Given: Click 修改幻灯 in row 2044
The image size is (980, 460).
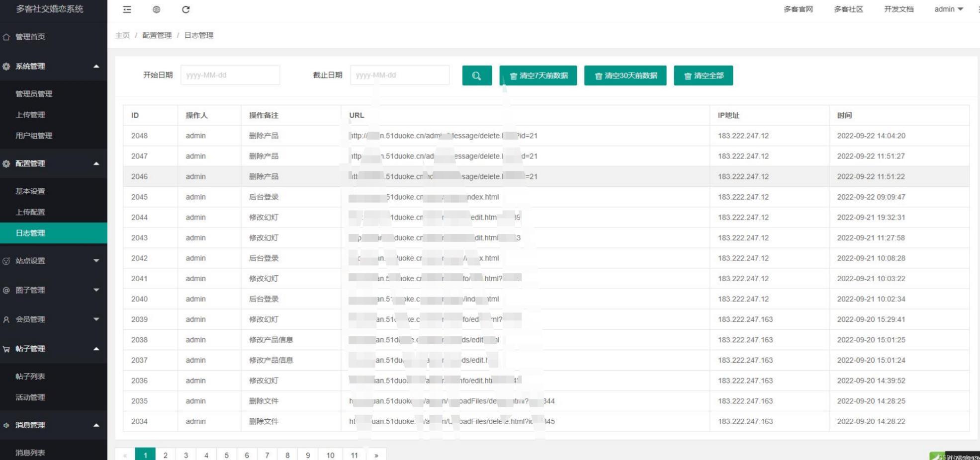Looking at the screenshot, I should [x=264, y=218].
